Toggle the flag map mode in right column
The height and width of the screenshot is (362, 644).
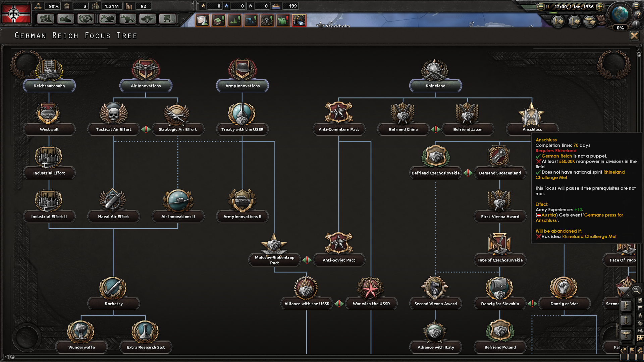640,308
